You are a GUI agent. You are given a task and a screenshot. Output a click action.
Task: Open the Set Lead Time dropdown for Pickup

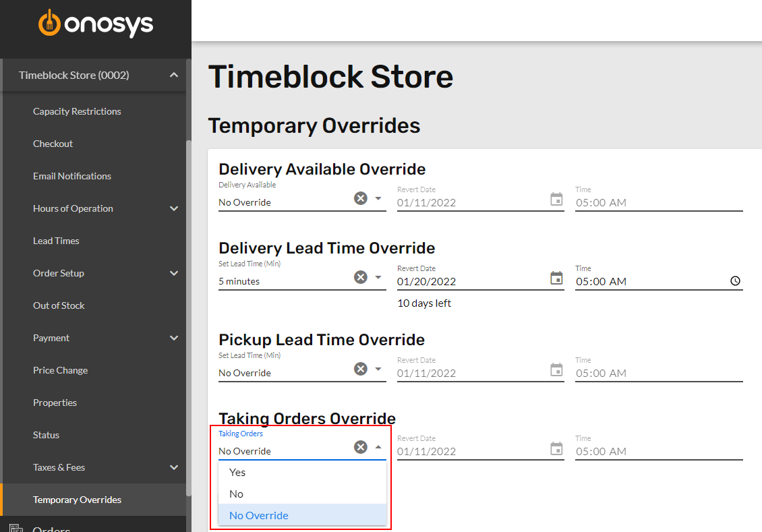(x=378, y=369)
